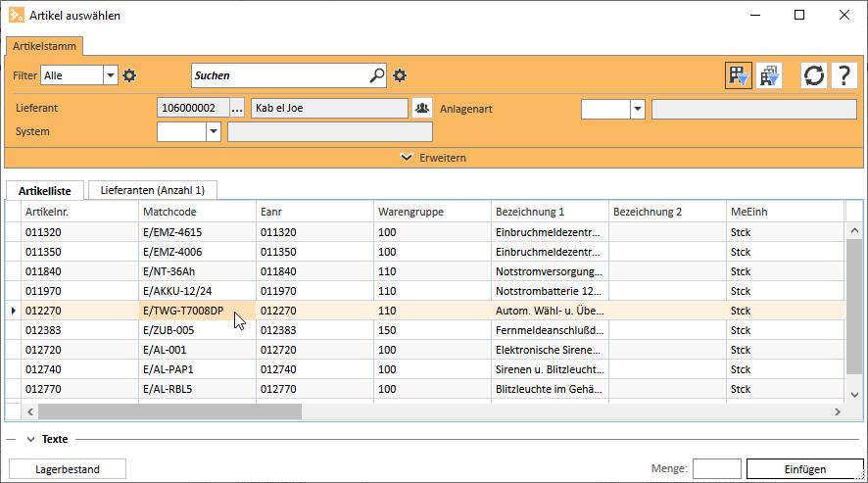Click the row indicator arrow for 012270
The image size is (868, 483).
pyautogui.click(x=14, y=311)
